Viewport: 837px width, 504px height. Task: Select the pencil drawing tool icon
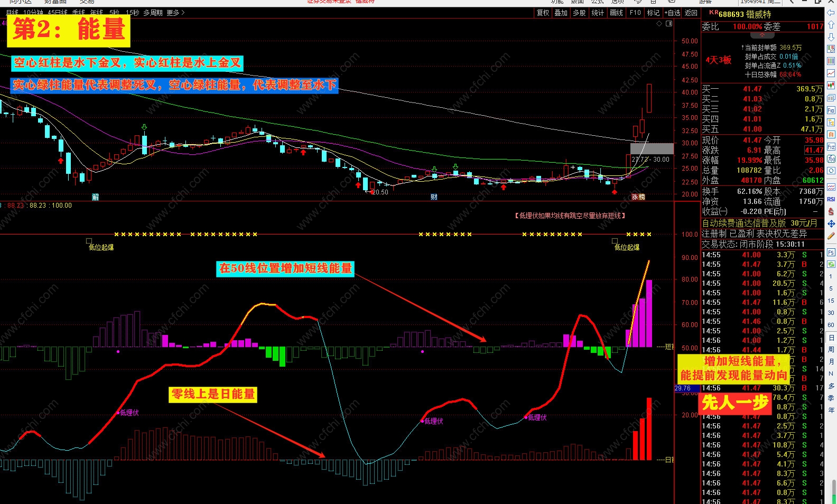point(831,236)
